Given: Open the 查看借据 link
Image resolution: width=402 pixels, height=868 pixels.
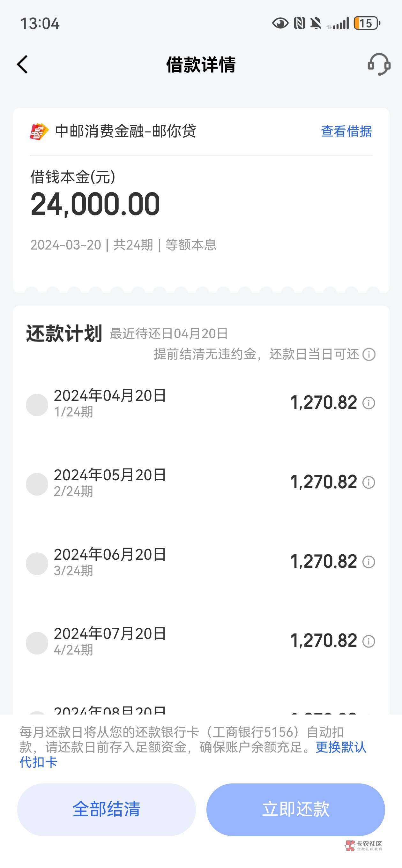Looking at the screenshot, I should click(x=346, y=131).
